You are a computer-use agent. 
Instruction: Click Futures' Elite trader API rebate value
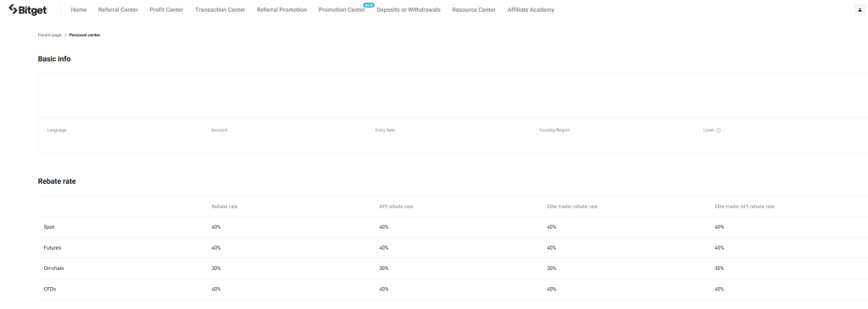(x=719, y=248)
